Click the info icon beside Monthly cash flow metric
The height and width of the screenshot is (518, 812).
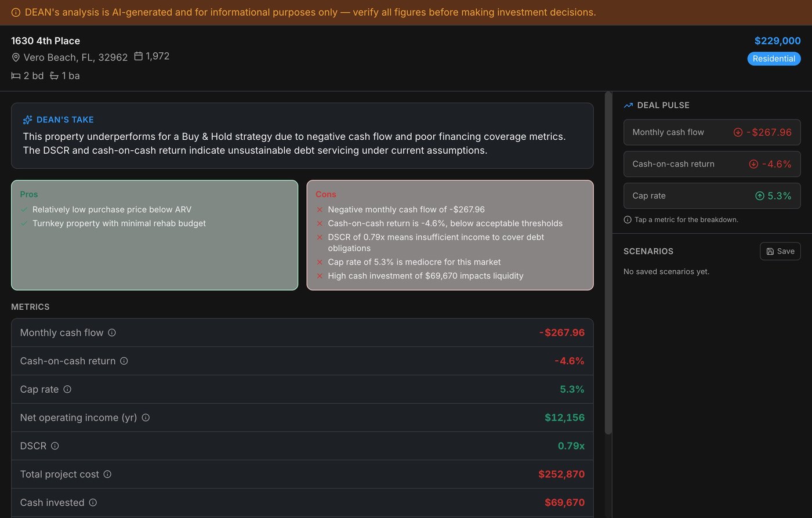point(112,333)
